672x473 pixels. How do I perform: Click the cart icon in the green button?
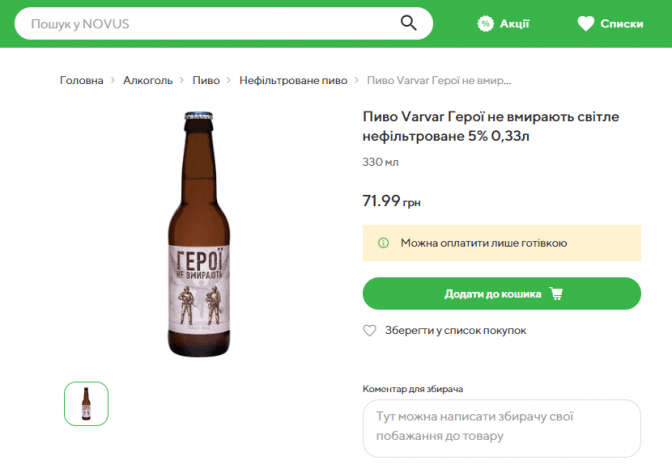pos(557,294)
